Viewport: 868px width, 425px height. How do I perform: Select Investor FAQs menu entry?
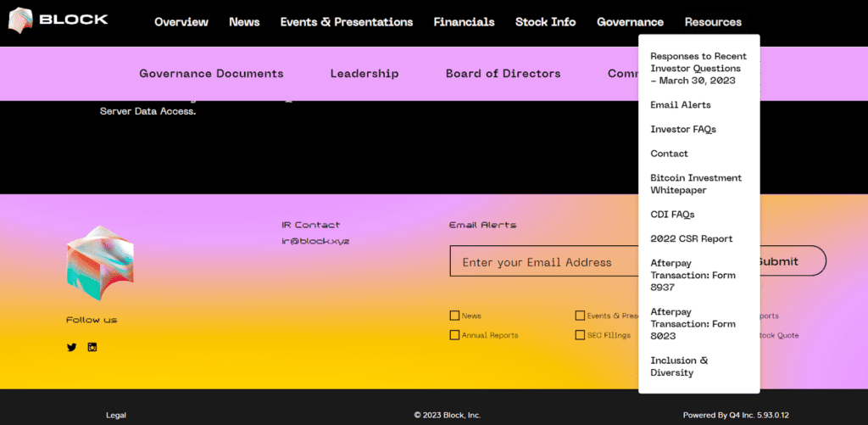(683, 129)
